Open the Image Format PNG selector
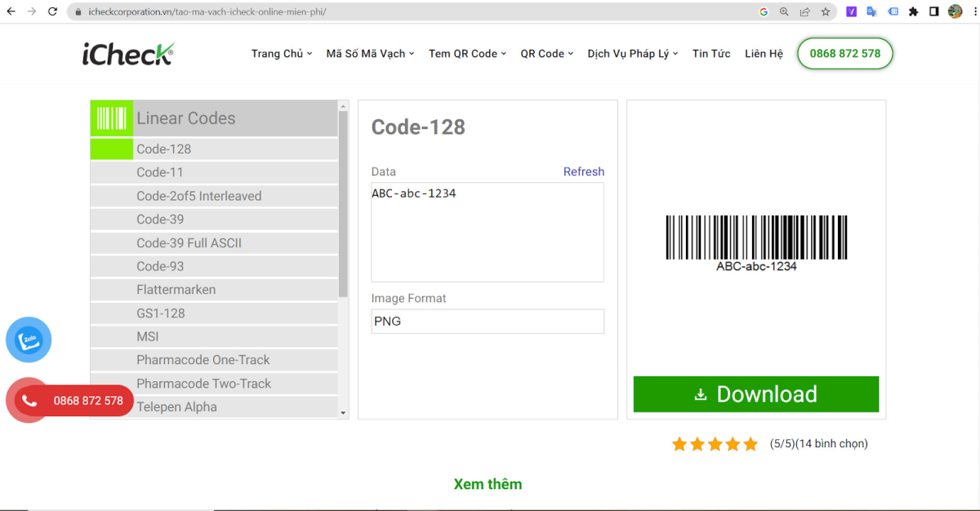This screenshot has width=980, height=511. tap(488, 322)
